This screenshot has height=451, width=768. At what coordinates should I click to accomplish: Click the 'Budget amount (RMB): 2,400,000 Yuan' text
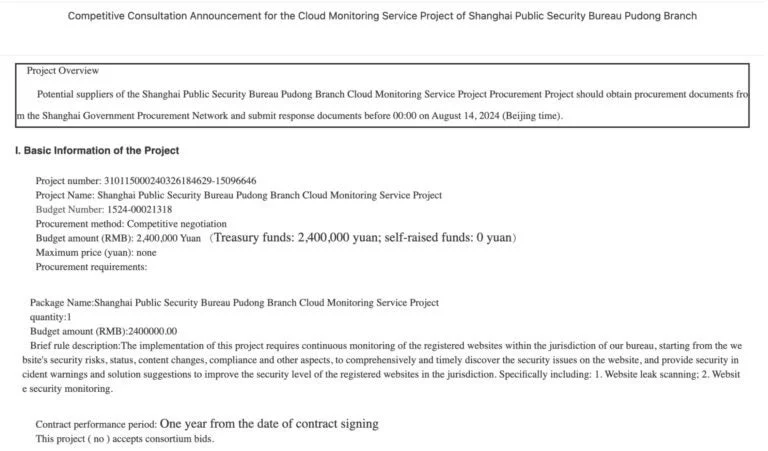point(118,239)
